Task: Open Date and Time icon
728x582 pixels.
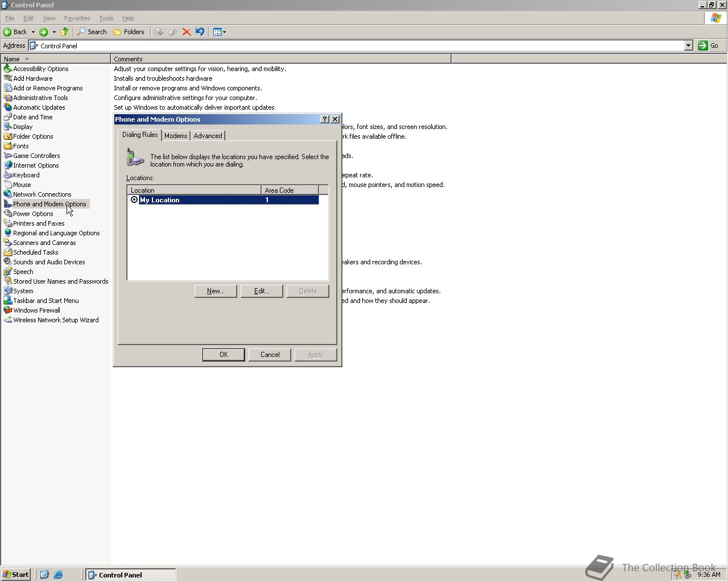Action: 7,117
